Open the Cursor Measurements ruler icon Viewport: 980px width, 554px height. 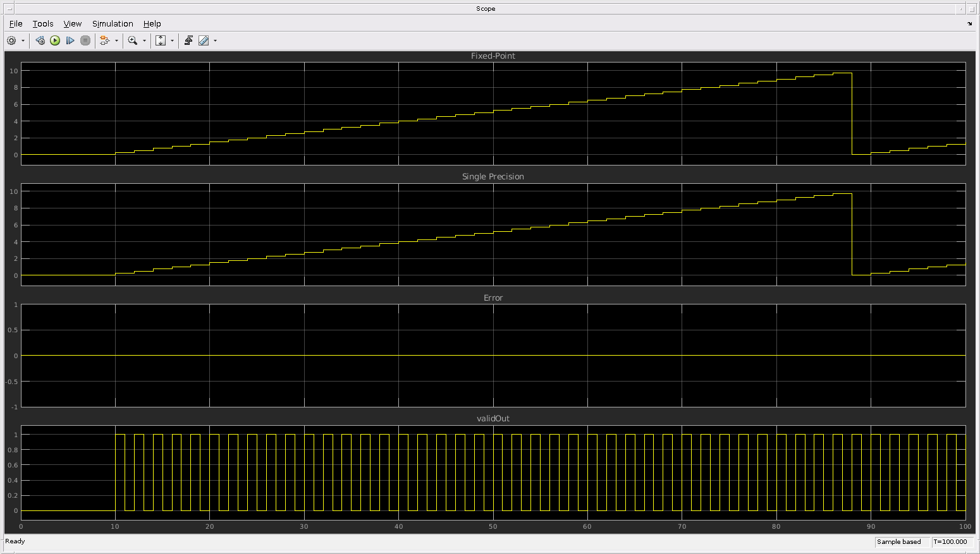coord(204,40)
